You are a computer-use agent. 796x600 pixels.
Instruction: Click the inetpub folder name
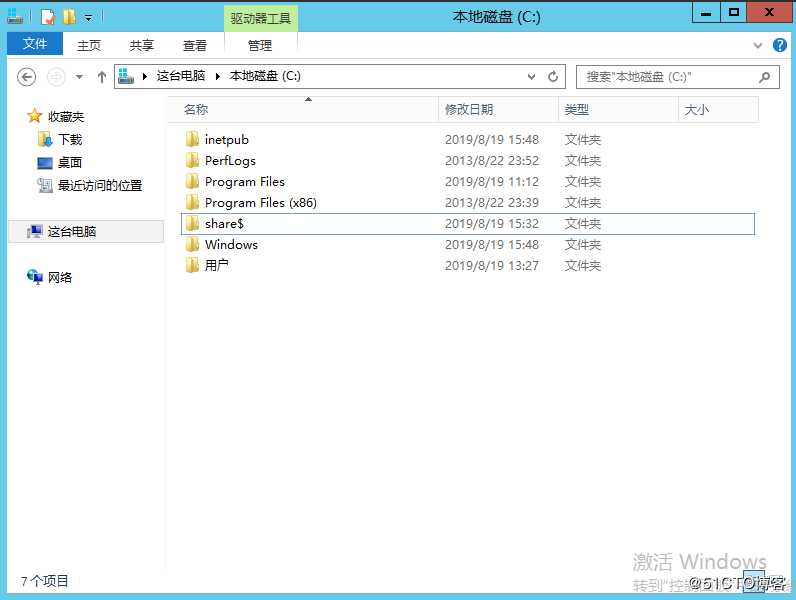[x=227, y=140]
